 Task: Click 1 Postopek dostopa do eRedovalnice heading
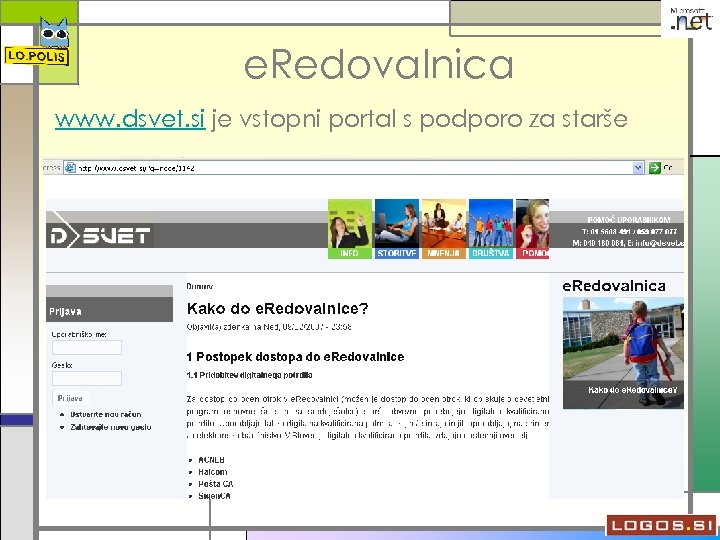coord(295,357)
